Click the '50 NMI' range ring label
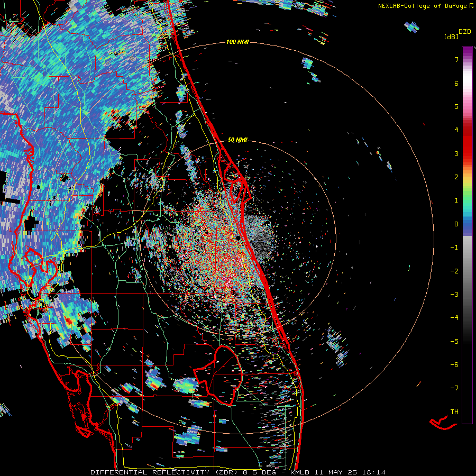This screenshot has width=476, height=476. point(237,140)
